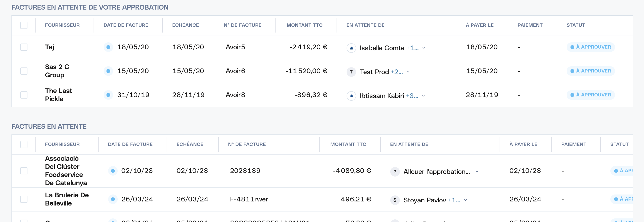
Task: Select all invoices awaiting your approval via header checkbox
Action: point(24,25)
